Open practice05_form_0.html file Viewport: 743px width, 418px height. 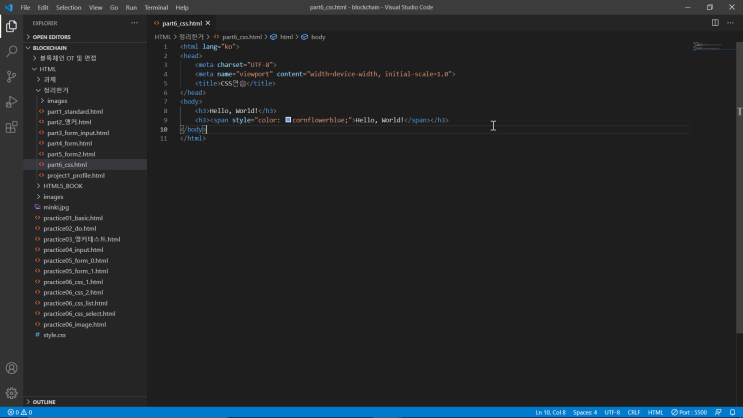[x=76, y=261]
